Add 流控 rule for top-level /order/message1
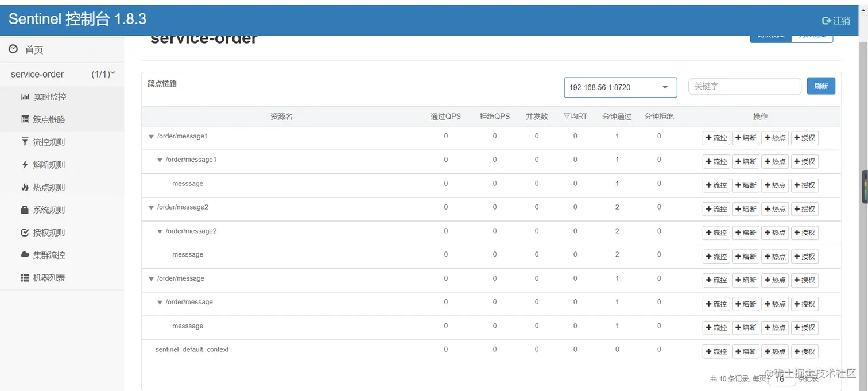 [x=716, y=138]
